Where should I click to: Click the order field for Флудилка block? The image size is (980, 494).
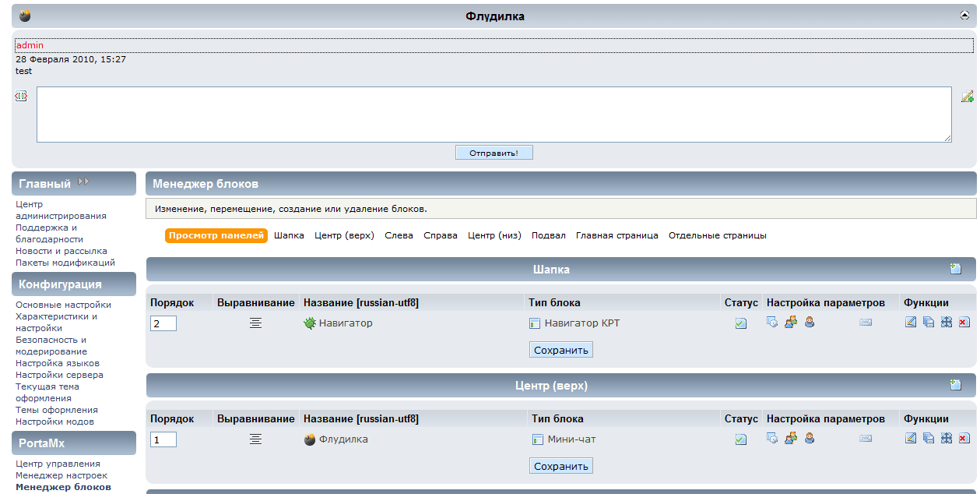[x=163, y=439]
